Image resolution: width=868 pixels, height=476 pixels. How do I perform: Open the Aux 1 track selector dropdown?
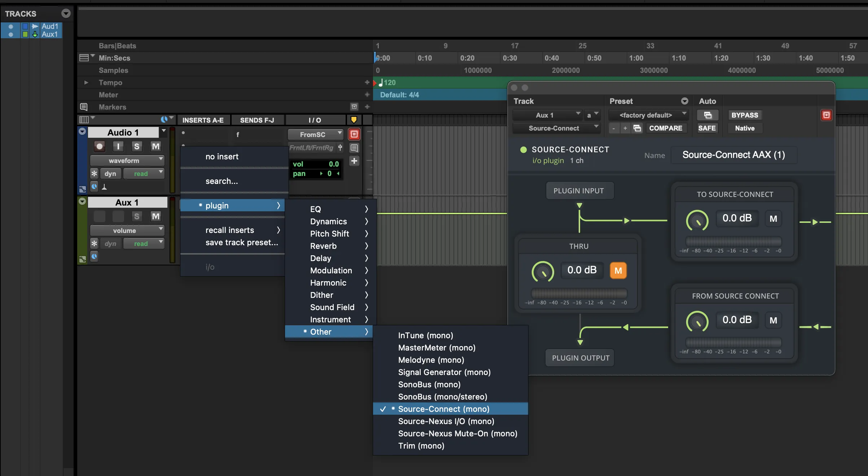547,115
